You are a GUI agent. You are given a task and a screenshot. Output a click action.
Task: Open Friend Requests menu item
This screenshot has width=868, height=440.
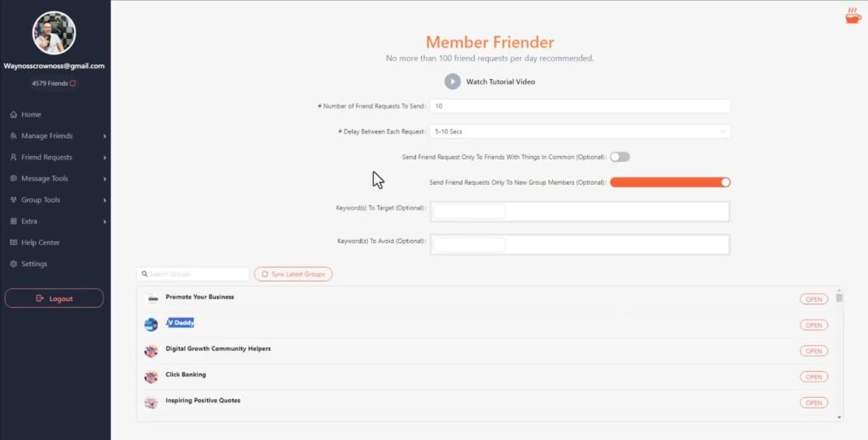(x=47, y=157)
